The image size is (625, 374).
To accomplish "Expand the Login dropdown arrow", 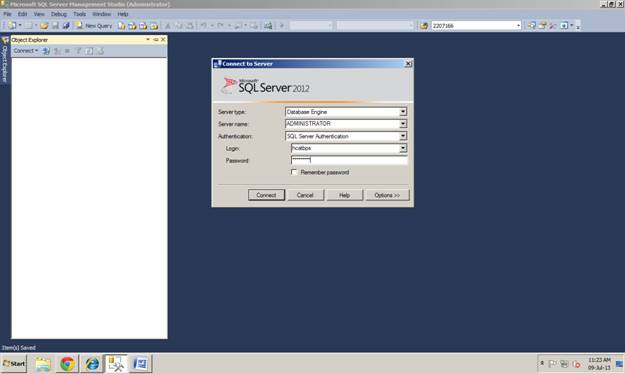I will (x=403, y=148).
